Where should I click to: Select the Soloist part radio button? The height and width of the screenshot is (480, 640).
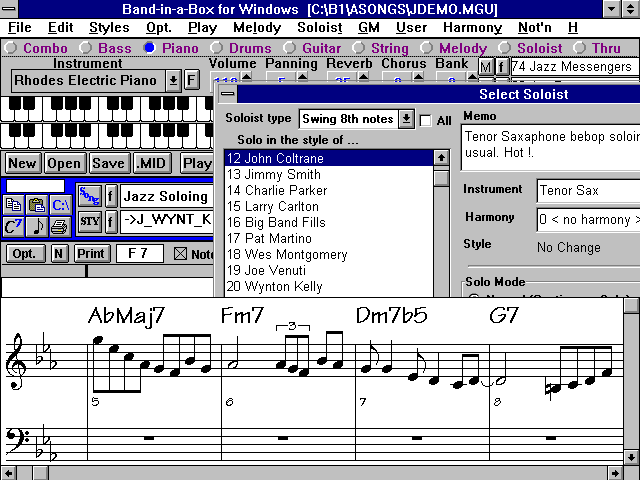tap(504, 48)
